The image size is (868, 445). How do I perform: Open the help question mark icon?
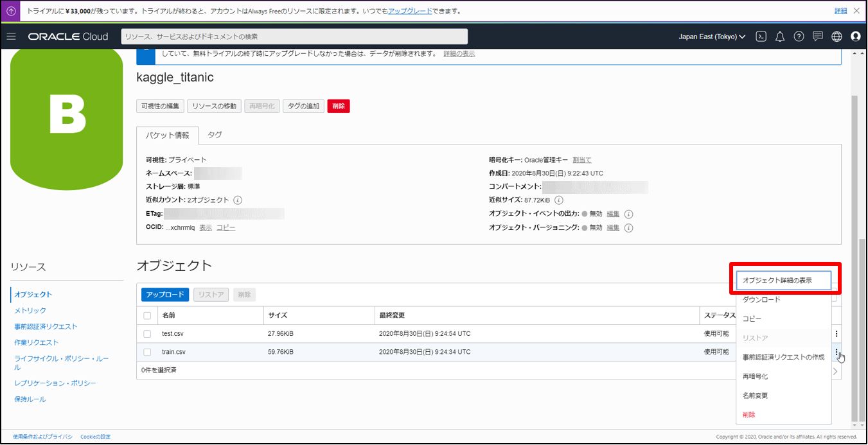point(799,37)
